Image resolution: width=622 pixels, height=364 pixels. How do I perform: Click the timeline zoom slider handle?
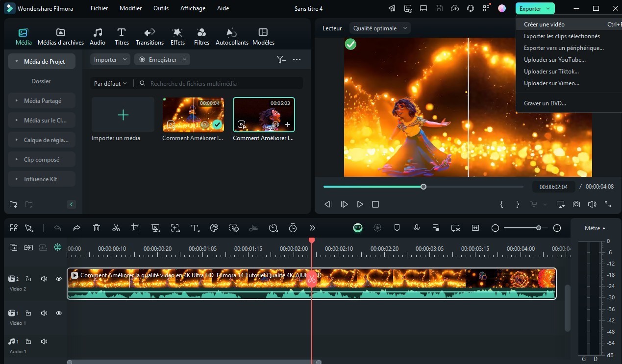[x=539, y=228]
